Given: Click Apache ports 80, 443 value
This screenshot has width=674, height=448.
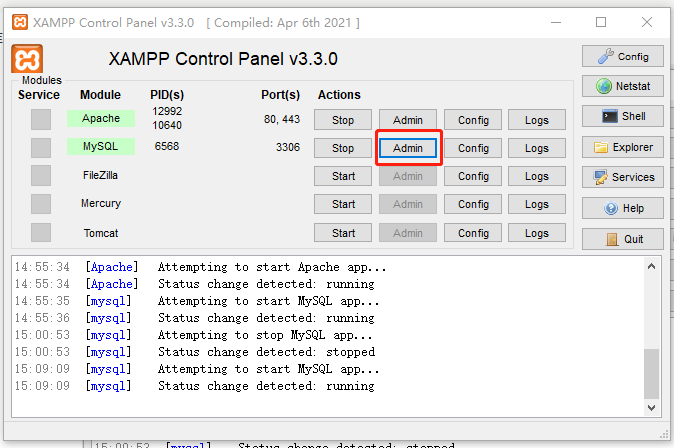Looking at the screenshot, I should pos(282,119).
